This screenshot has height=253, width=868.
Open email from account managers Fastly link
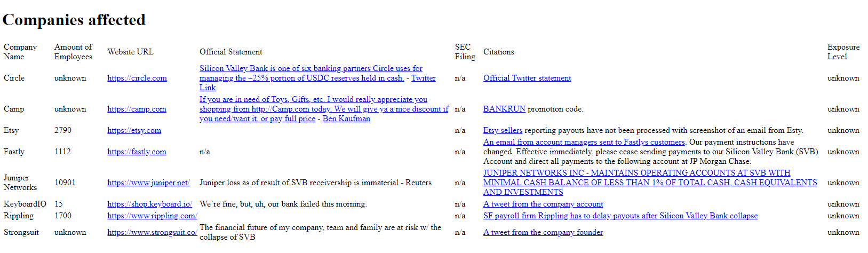[584, 142]
